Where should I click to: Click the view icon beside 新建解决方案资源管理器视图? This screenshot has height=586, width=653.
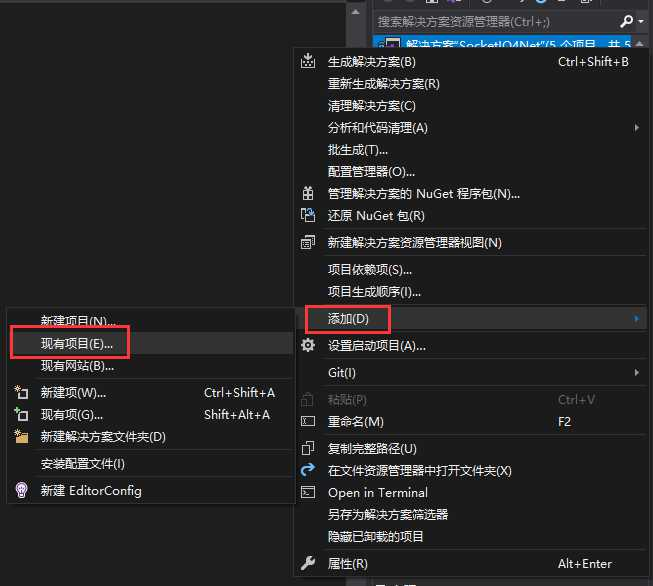click(x=308, y=242)
